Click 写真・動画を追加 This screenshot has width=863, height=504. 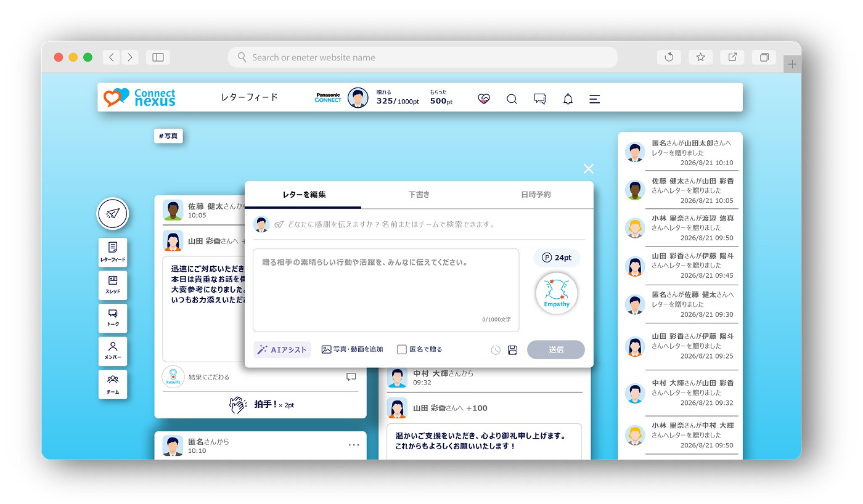pyautogui.click(x=353, y=349)
